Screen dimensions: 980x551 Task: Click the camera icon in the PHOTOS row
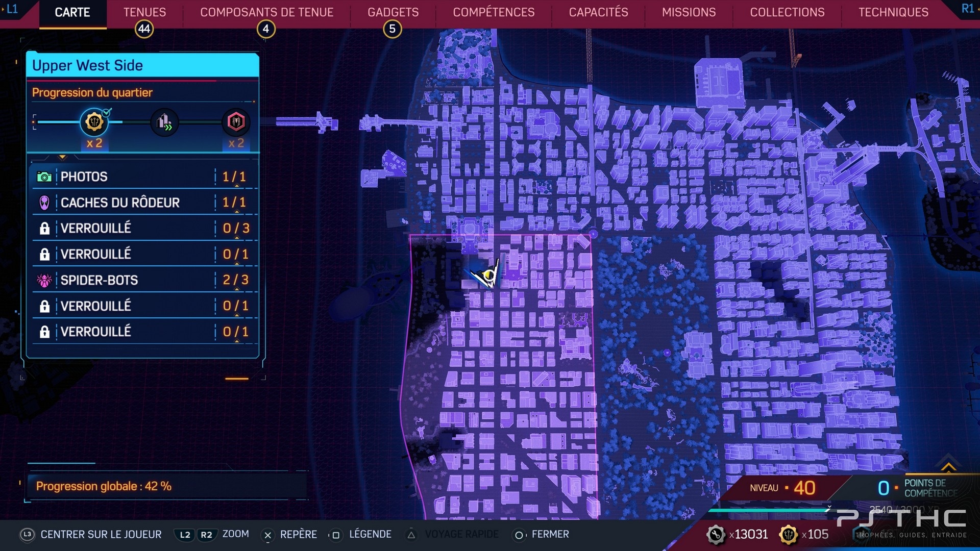click(x=44, y=177)
